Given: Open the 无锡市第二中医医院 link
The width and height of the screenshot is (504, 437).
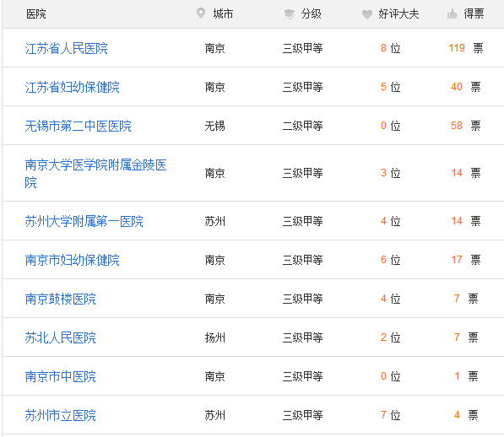Looking at the screenshot, I should point(79,126).
